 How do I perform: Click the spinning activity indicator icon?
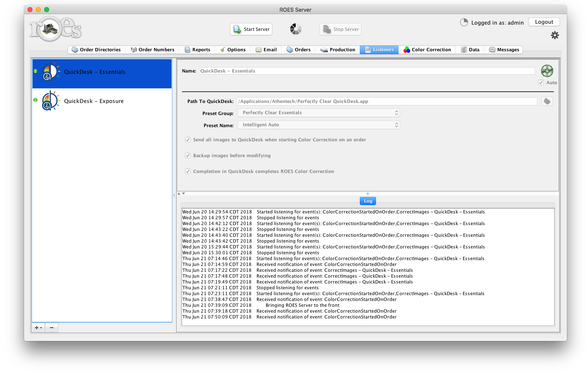tap(296, 29)
